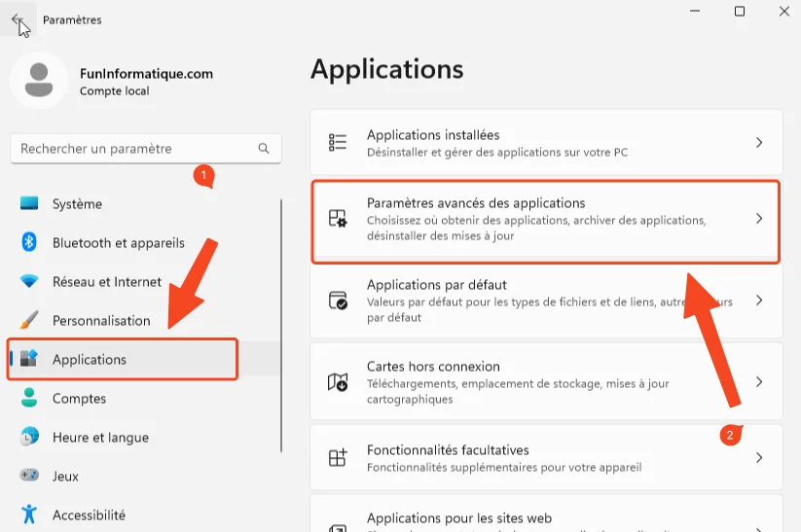Click the FunInformatique.com user avatar
The image size is (801, 532).
click(x=39, y=80)
